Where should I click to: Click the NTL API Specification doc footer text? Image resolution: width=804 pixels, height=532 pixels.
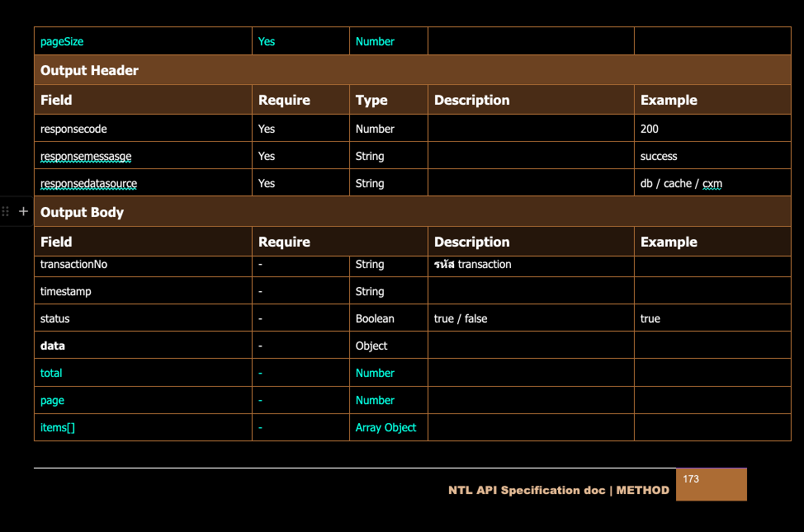[x=559, y=490]
